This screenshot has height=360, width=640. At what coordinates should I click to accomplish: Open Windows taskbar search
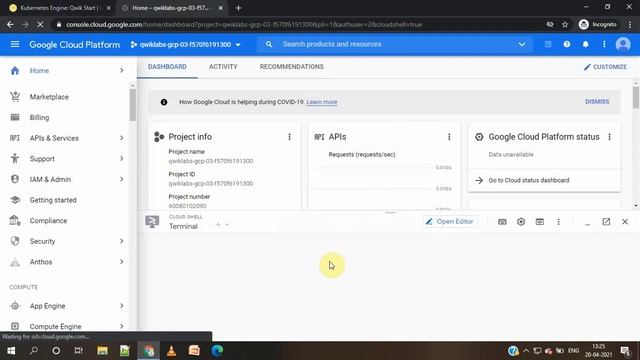[x=34, y=351]
